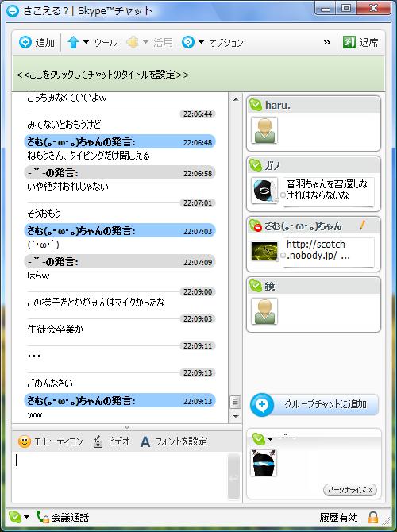Click the ツール toolbar label

point(105,43)
